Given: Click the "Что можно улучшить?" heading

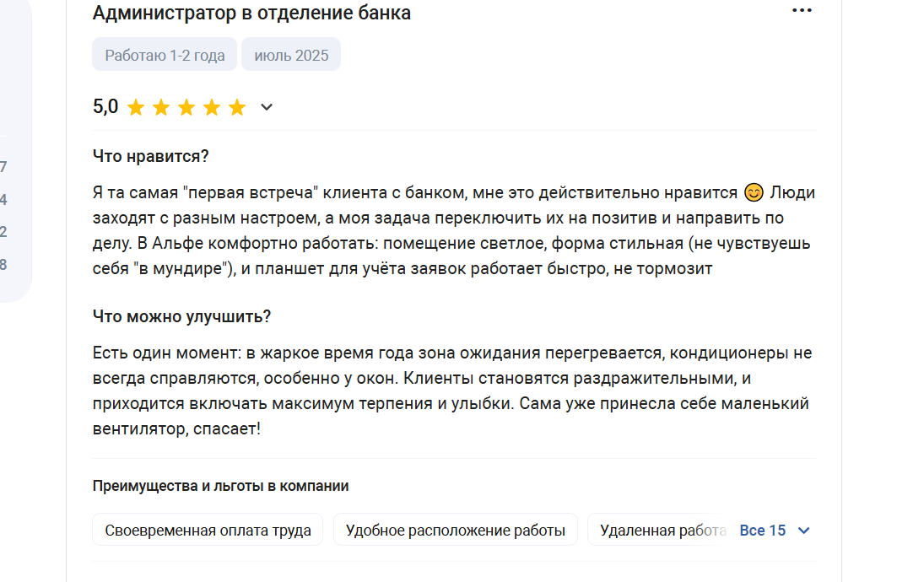Looking at the screenshot, I should click(181, 316).
